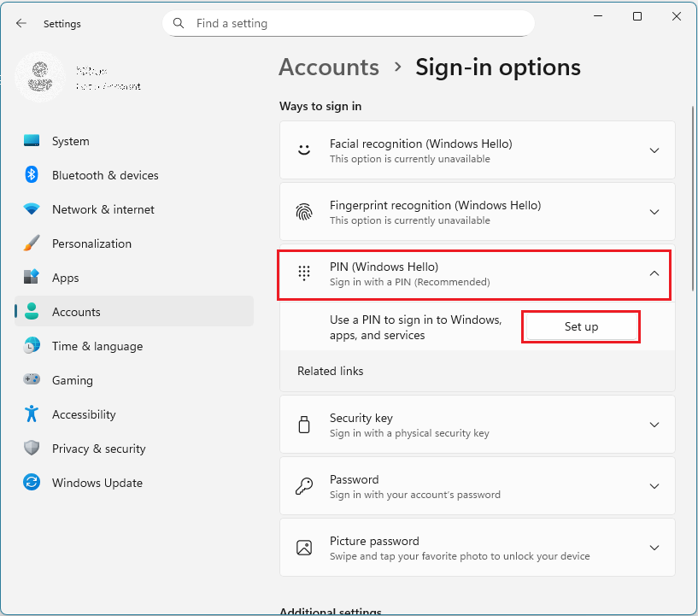This screenshot has height=616, width=698.
Task: Click the Back arrow in Settings header
Action: [21, 24]
